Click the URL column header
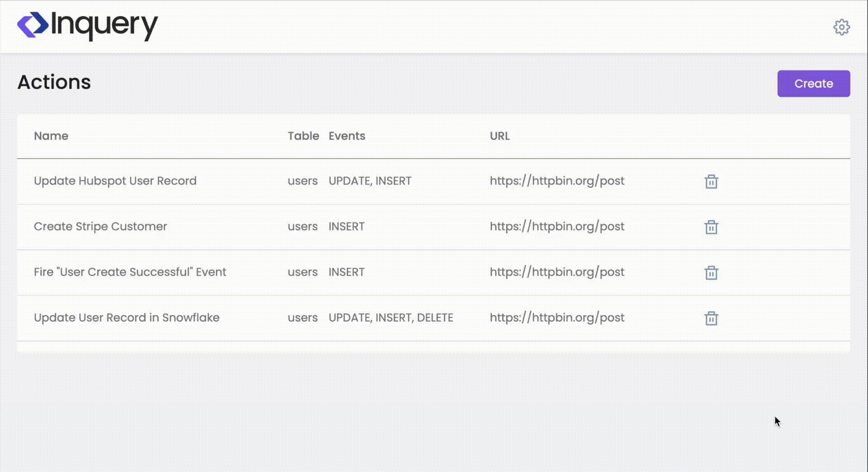Screen dimensions: 868x472 pyautogui.click(x=500, y=136)
